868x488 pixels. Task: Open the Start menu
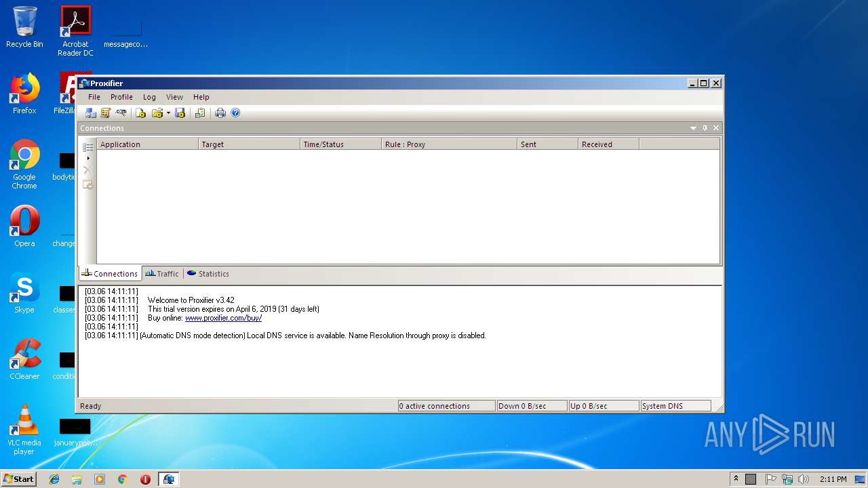pyautogui.click(x=19, y=479)
